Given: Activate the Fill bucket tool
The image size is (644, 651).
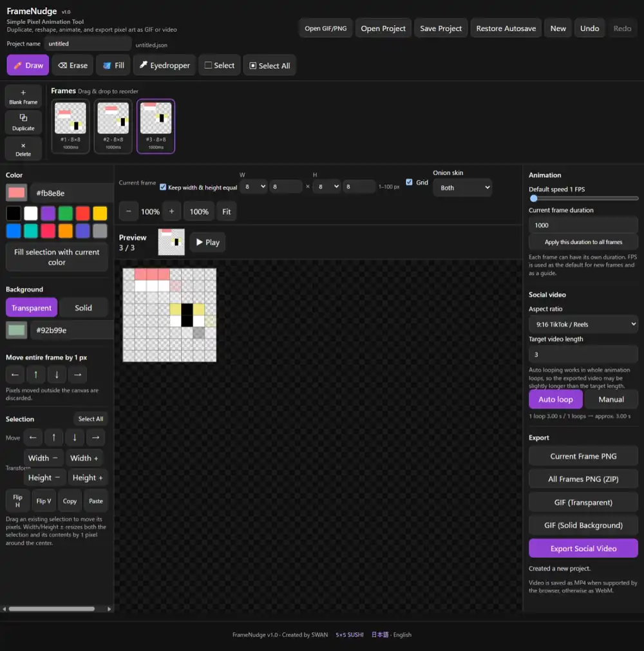Looking at the screenshot, I should point(113,65).
